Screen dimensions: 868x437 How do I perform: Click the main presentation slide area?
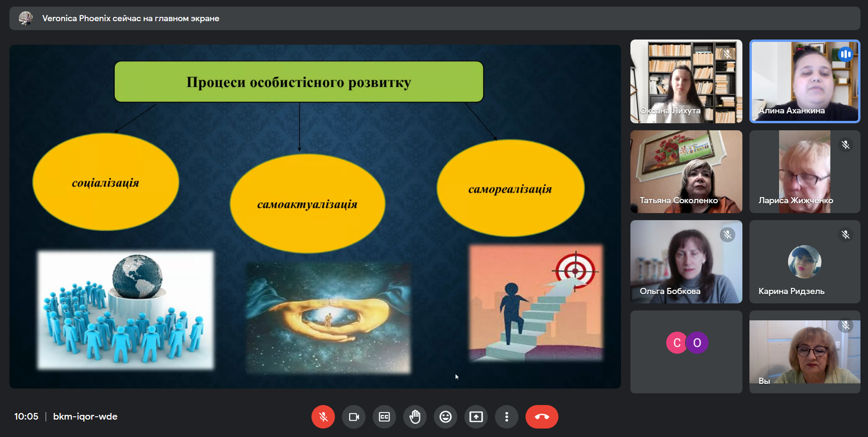(x=315, y=216)
